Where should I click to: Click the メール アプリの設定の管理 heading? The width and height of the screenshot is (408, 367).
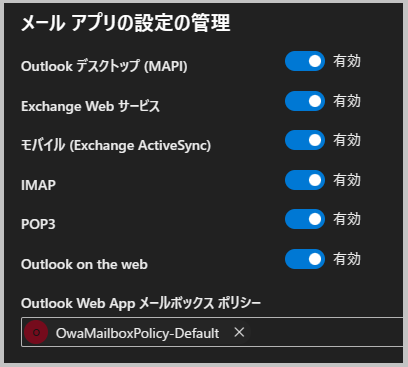pos(126,23)
